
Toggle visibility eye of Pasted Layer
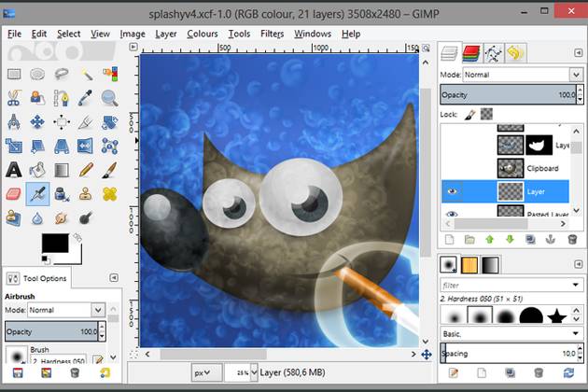(x=452, y=214)
